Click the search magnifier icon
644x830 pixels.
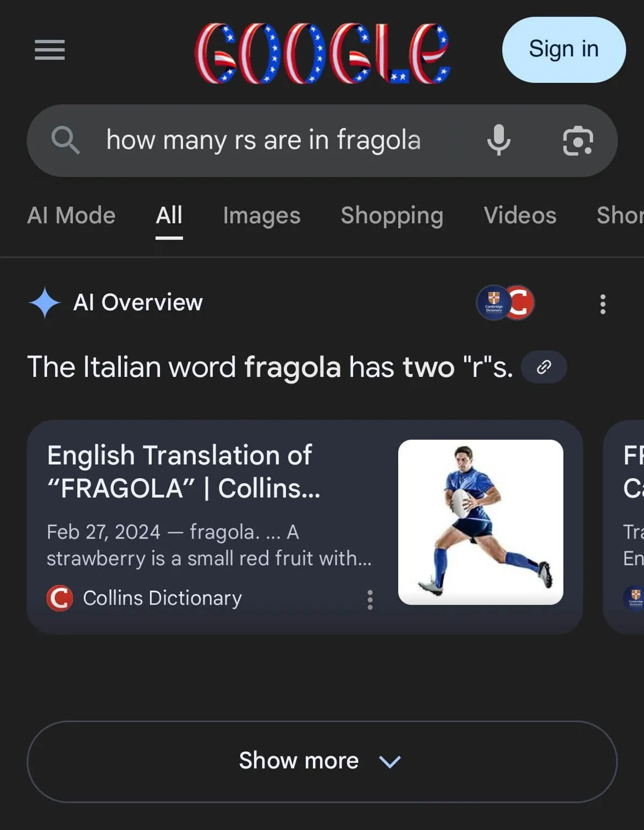point(65,140)
